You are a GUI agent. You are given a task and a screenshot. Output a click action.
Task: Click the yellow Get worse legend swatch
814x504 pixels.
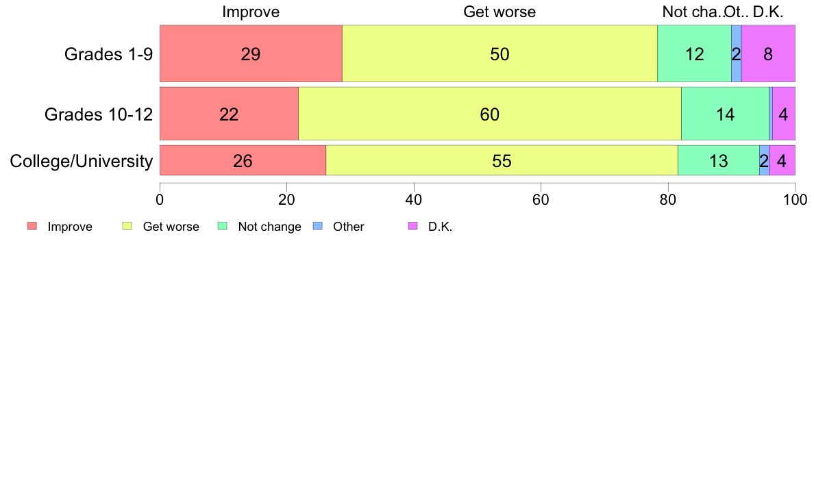(127, 226)
